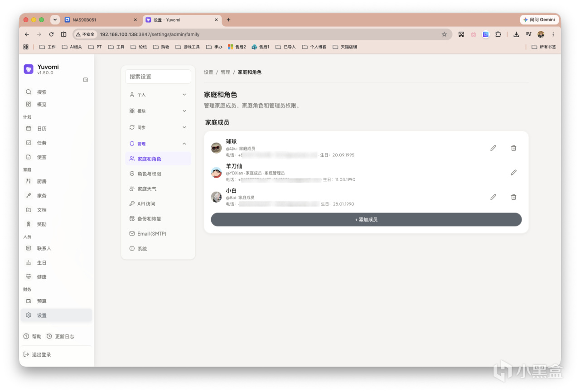This screenshot has height=392, width=580.
Task: Open Chrome three-dot menu
Action: point(553,34)
